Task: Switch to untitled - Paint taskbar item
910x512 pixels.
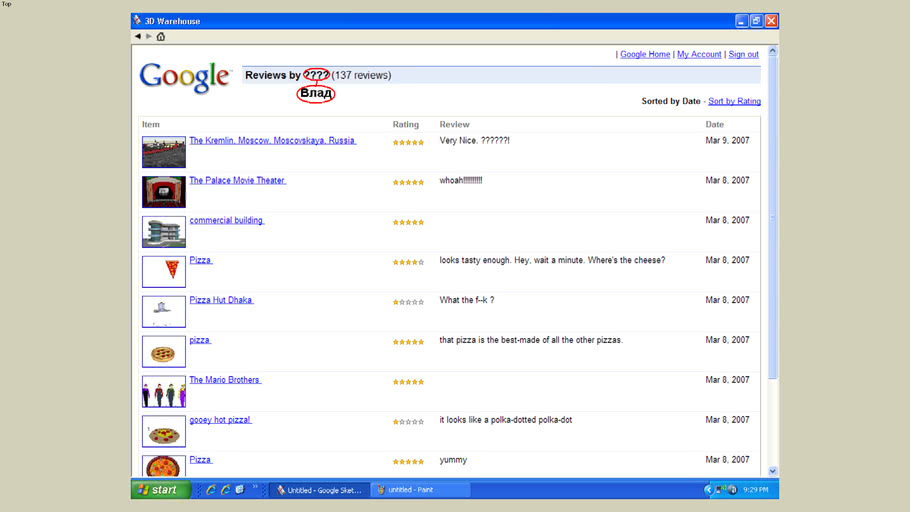Action: coord(418,490)
